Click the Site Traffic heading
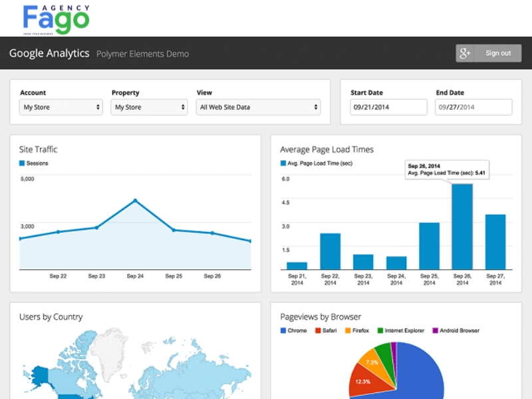 tap(39, 150)
